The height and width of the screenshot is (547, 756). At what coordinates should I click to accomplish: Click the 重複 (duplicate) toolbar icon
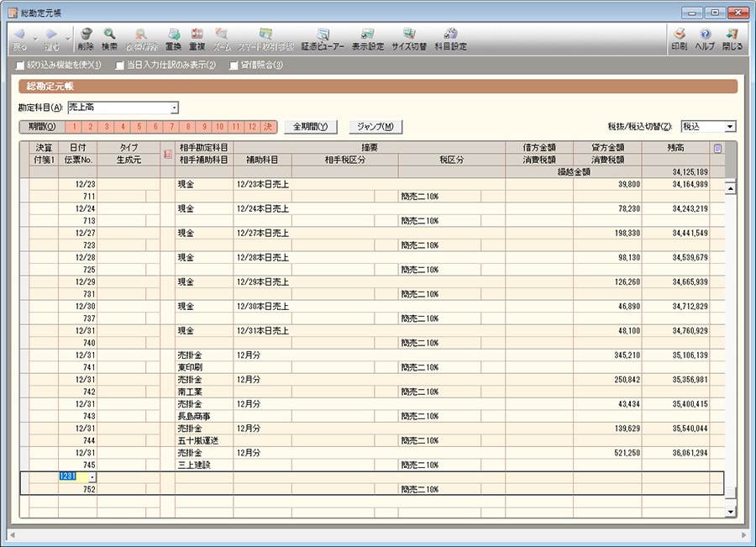click(197, 39)
